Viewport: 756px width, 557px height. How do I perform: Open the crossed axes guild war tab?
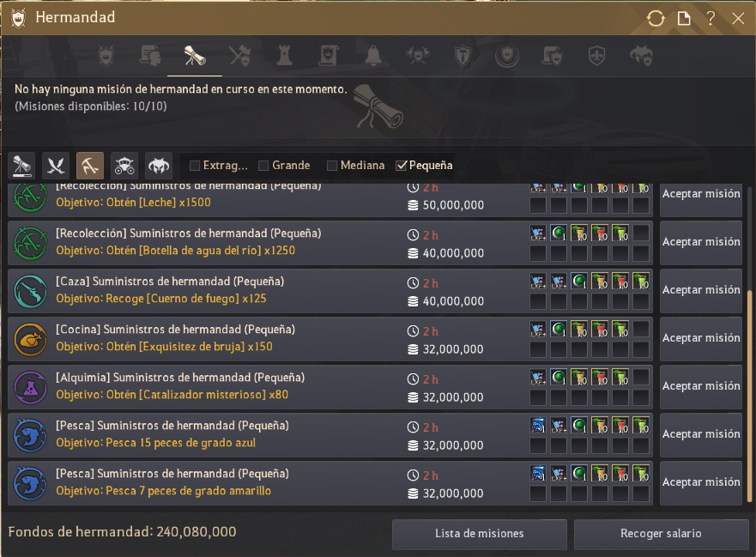(239, 56)
